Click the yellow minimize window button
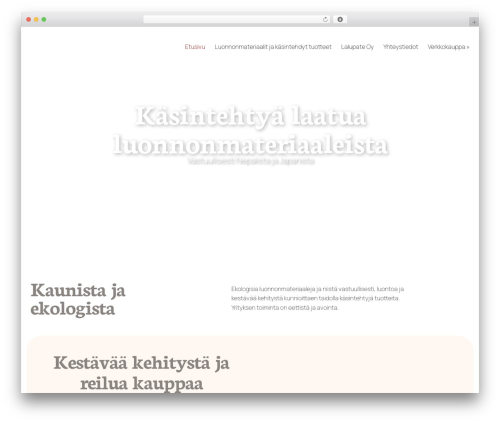Screen dimensions: 500x423 click(x=36, y=20)
